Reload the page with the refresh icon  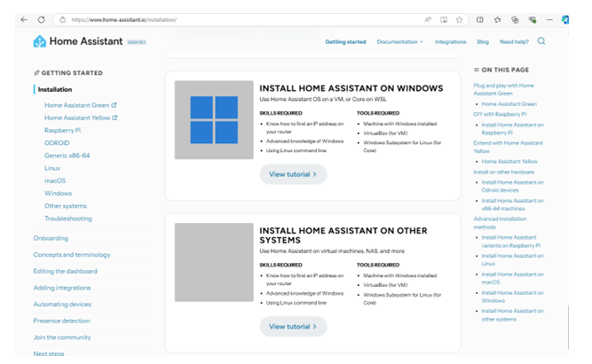tap(41, 20)
